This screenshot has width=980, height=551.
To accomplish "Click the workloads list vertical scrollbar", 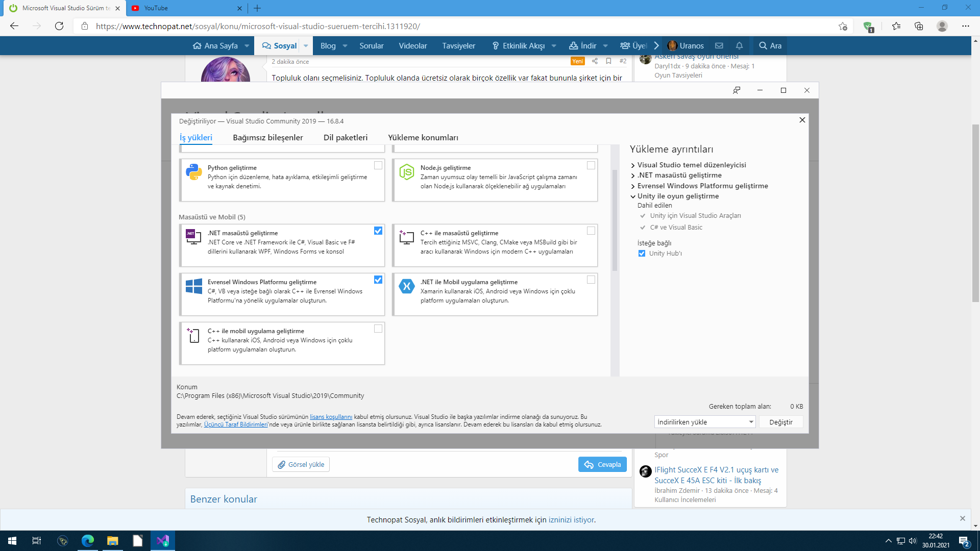I will (615, 219).
